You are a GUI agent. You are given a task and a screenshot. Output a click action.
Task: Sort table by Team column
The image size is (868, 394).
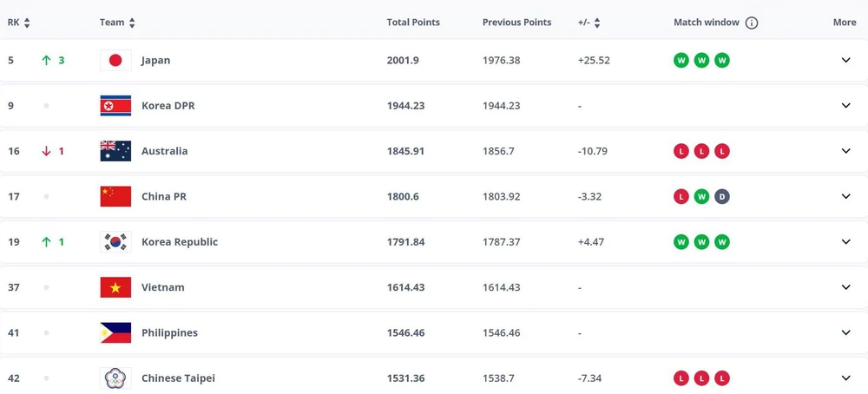click(132, 23)
